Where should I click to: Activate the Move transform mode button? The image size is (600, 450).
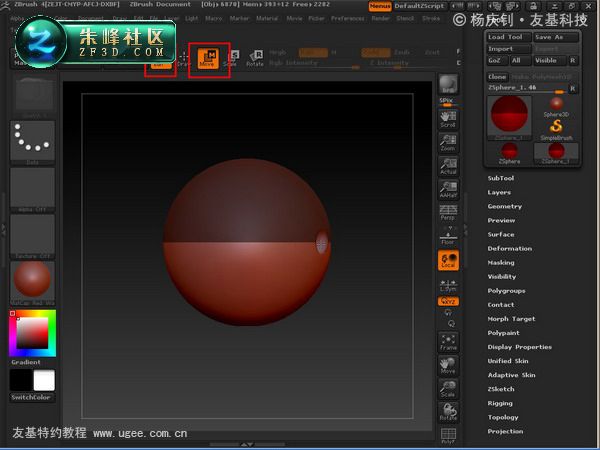point(208,59)
